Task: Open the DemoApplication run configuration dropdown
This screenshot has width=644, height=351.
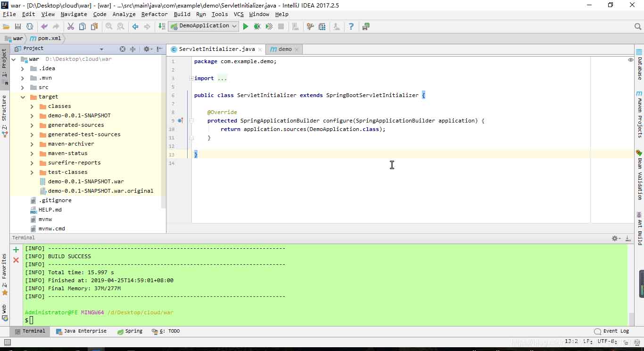Action: (204, 26)
